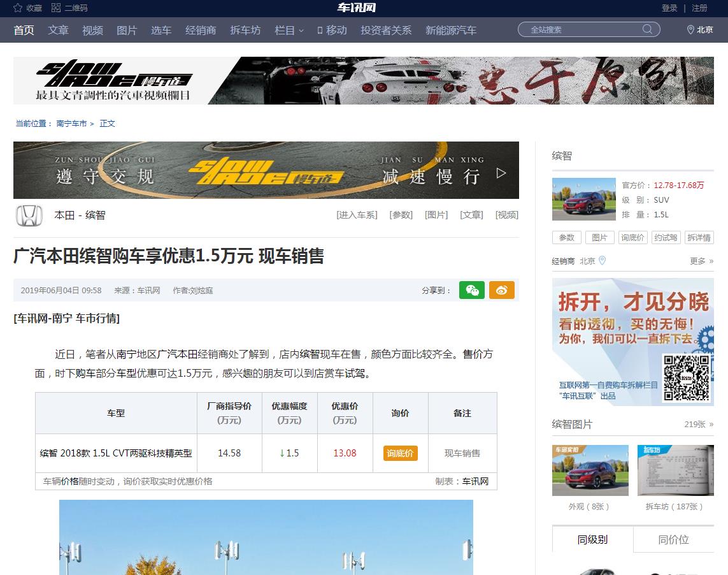The height and width of the screenshot is (575, 728).
Task: Click the sidebar 参数 button
Action: coord(566,238)
